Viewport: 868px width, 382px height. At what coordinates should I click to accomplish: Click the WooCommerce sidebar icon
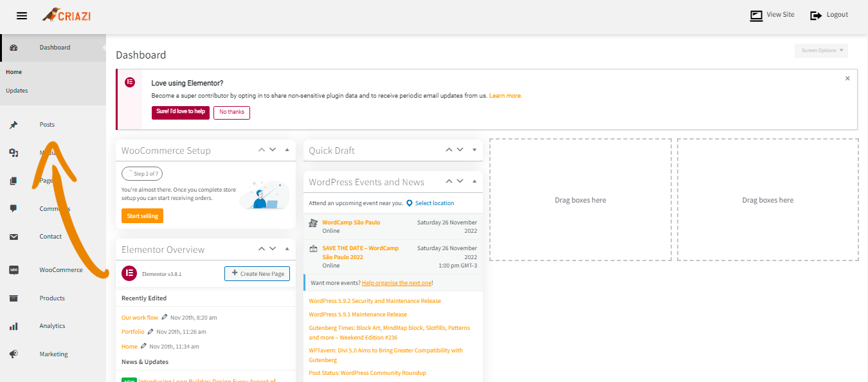[x=14, y=270]
